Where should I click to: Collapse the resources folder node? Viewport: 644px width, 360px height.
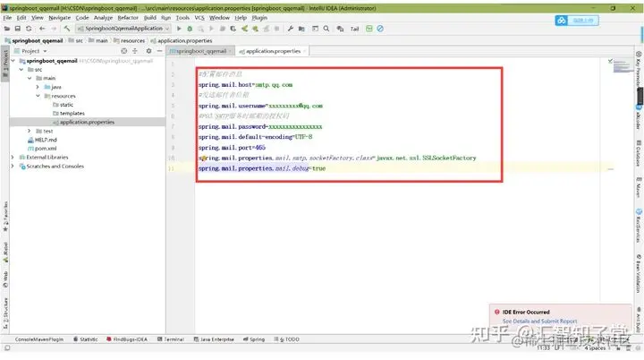[x=38, y=96]
